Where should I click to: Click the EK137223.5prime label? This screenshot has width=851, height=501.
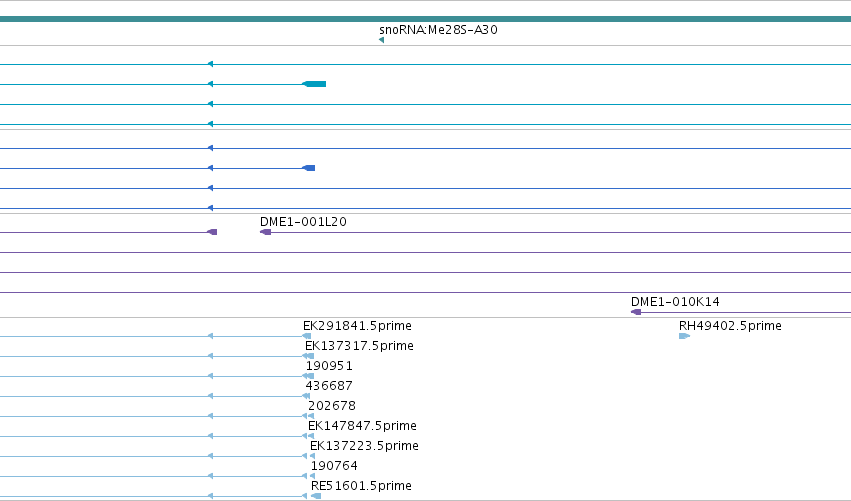tap(364, 446)
